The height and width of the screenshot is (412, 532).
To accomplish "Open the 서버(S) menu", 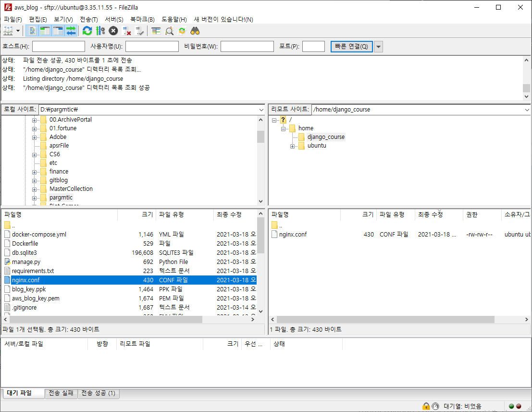I will click(113, 19).
